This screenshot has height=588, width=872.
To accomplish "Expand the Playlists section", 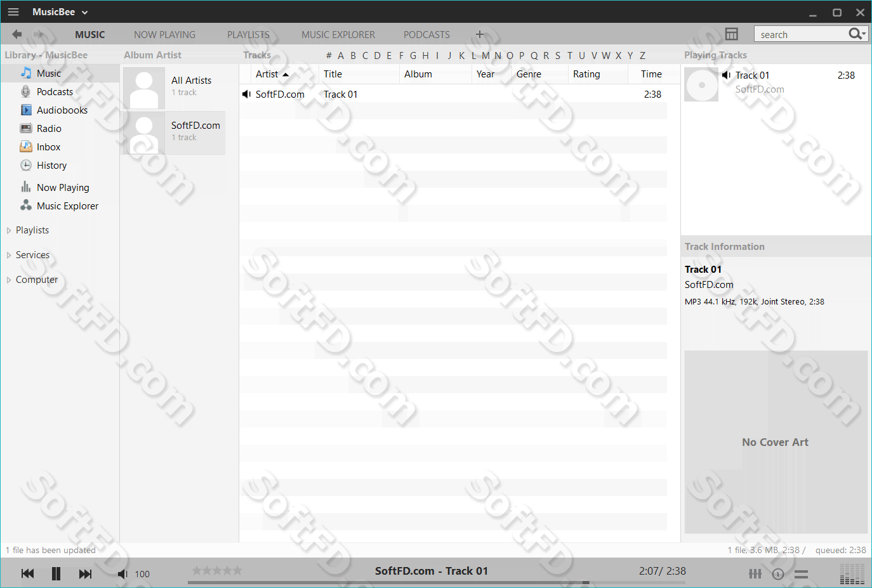I will point(9,230).
